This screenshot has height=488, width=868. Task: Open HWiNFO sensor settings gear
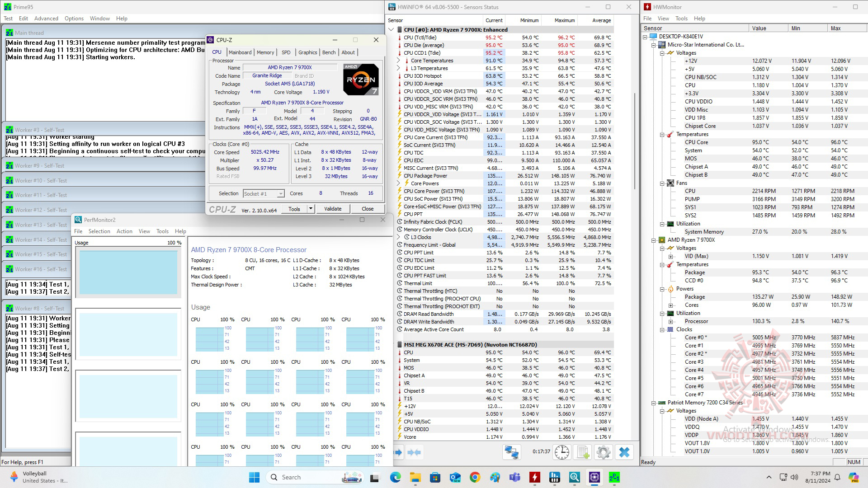(604, 452)
